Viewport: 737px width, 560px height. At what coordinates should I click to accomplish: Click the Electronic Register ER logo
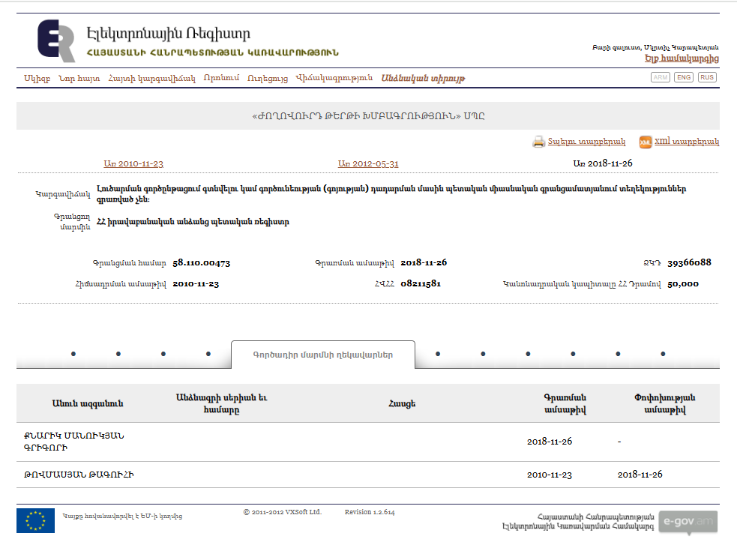57,41
